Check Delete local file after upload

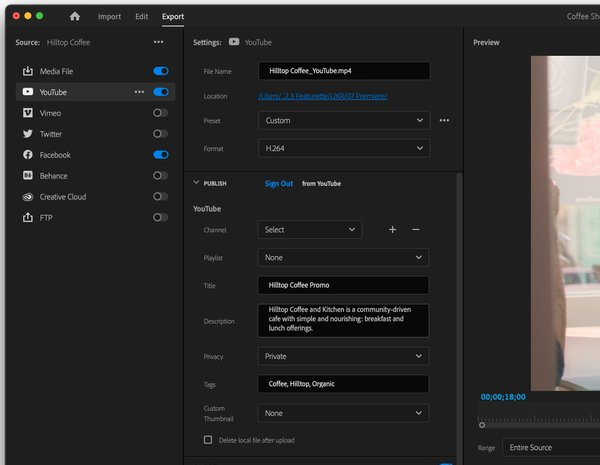[x=208, y=440]
